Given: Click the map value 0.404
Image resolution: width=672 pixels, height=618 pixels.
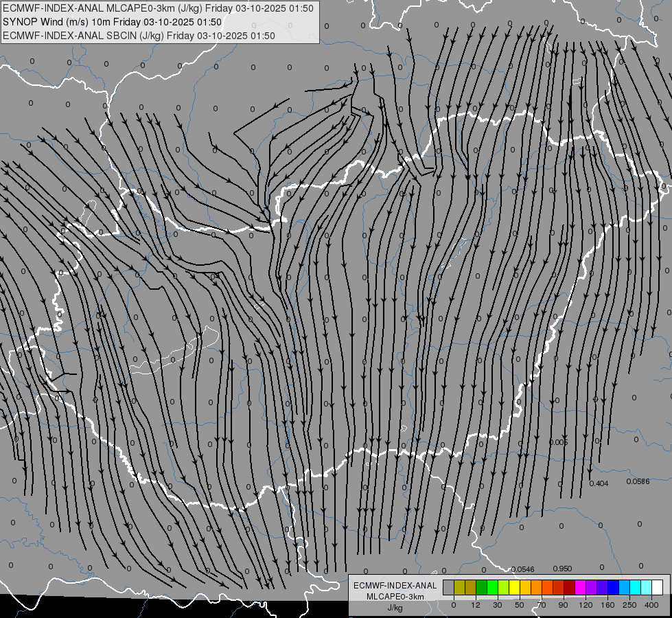Looking at the screenshot, I should point(599,483).
